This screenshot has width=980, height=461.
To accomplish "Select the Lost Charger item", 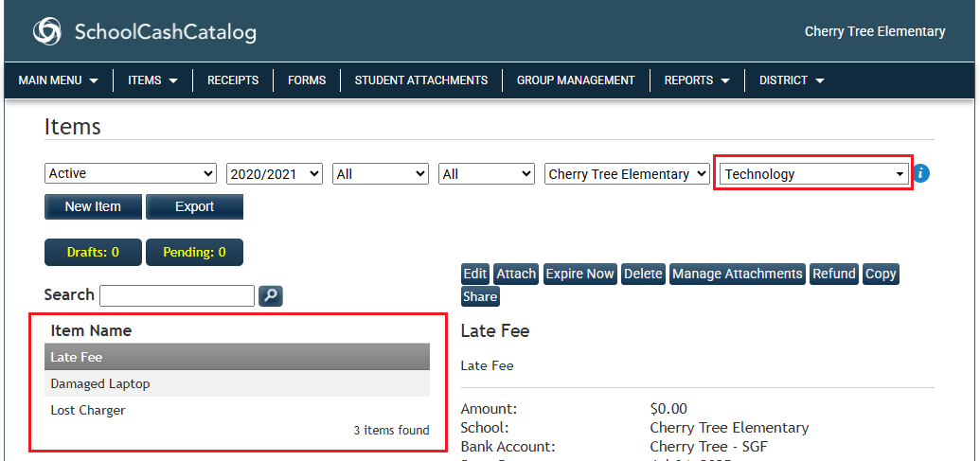I will click(237, 411).
